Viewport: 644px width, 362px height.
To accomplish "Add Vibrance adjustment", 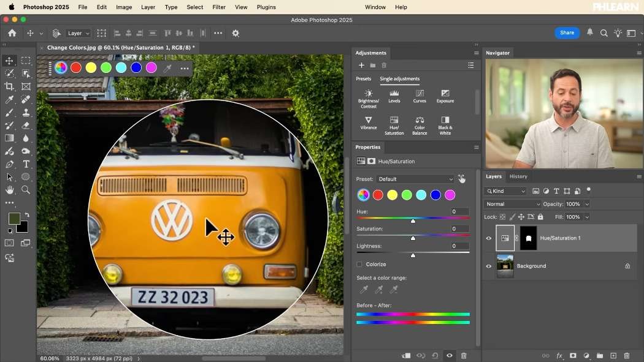I will coord(369,123).
